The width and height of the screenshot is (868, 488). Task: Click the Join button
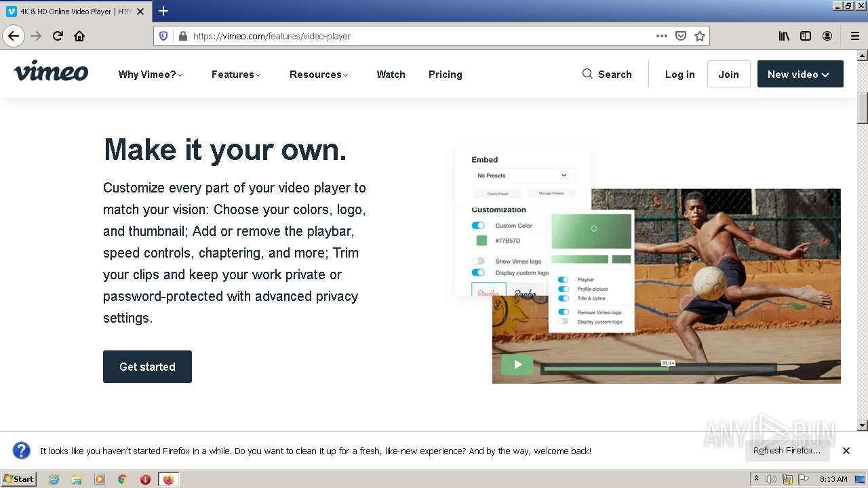pyautogui.click(x=728, y=74)
